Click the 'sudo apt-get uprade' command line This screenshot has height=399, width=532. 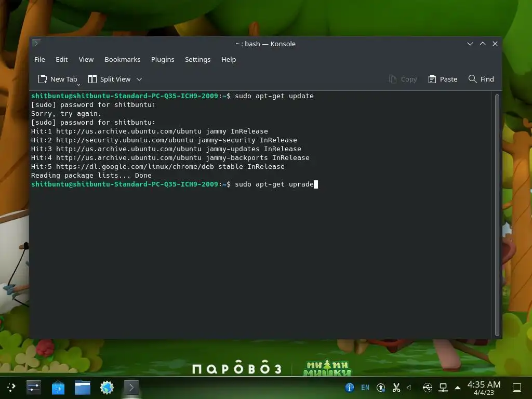274,184
